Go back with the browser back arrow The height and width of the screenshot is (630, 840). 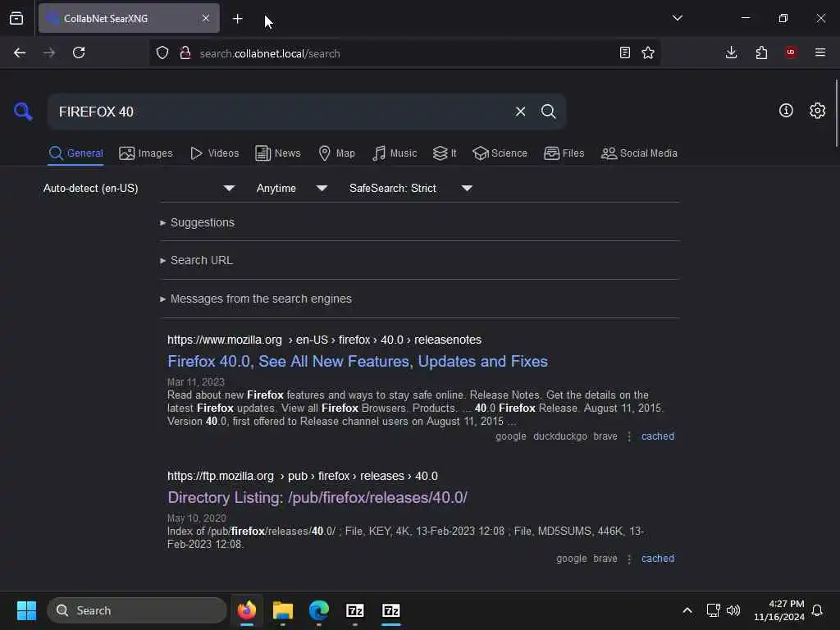(x=20, y=52)
